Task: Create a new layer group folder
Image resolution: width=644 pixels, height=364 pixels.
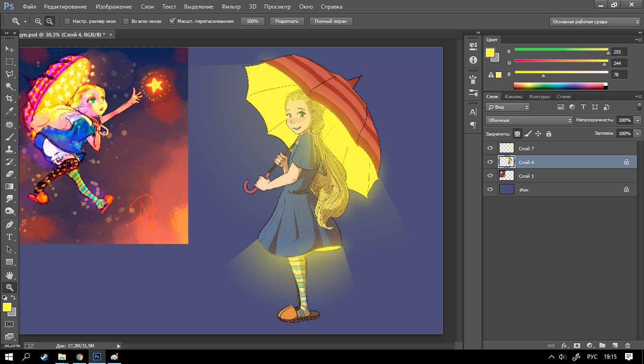Action: pos(602,346)
